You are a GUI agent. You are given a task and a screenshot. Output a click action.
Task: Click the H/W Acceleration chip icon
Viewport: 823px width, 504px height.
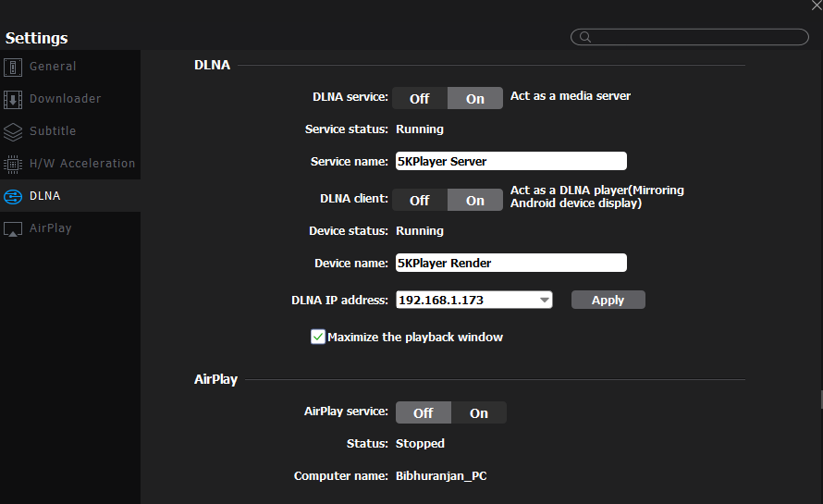pyautogui.click(x=13, y=165)
